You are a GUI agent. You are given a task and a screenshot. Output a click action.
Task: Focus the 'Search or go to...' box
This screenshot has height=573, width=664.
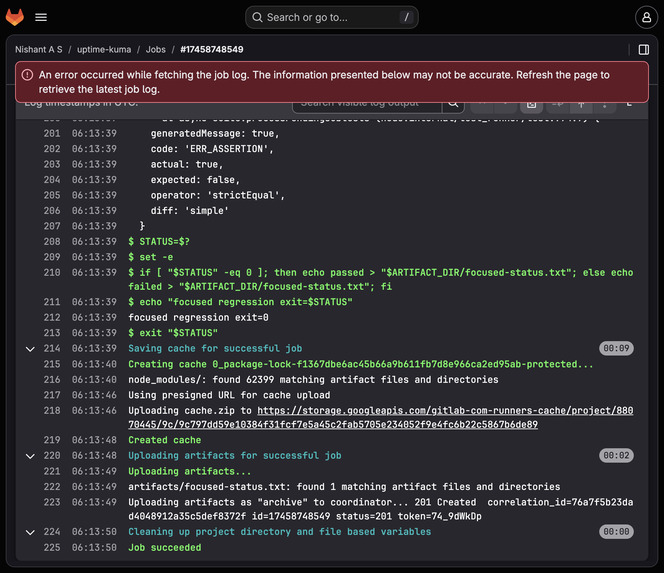[332, 17]
